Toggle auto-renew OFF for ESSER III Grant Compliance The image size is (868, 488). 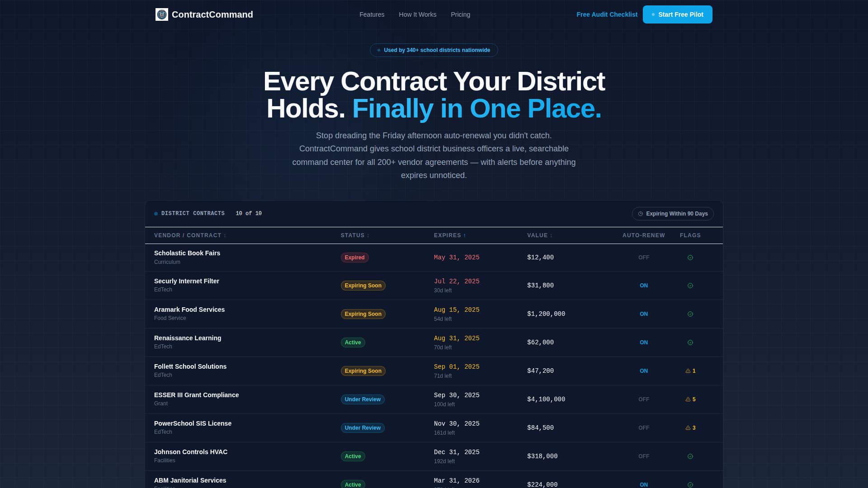pyautogui.click(x=643, y=399)
